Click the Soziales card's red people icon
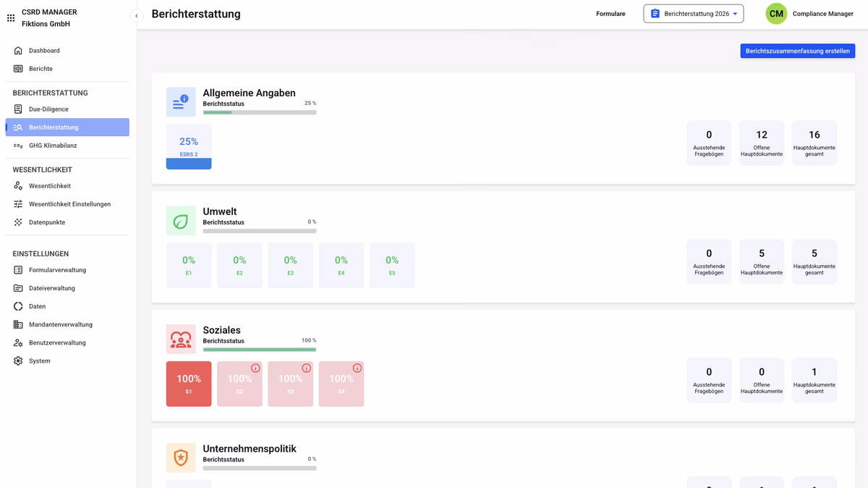Image resolution: width=868 pixels, height=488 pixels. [181, 337]
